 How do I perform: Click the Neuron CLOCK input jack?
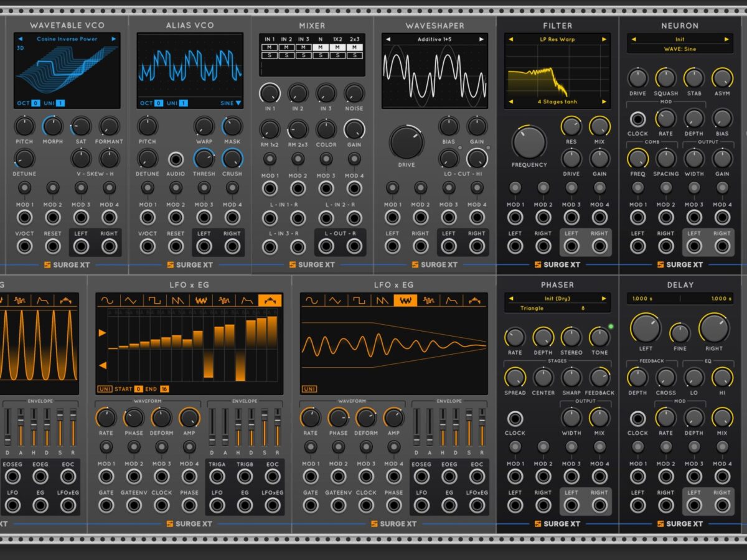(x=637, y=119)
